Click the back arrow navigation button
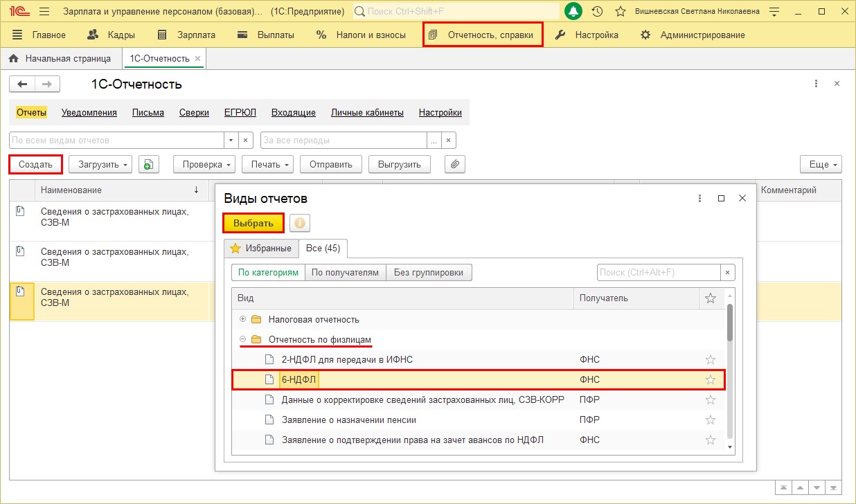The width and height of the screenshot is (856, 504). click(x=22, y=84)
